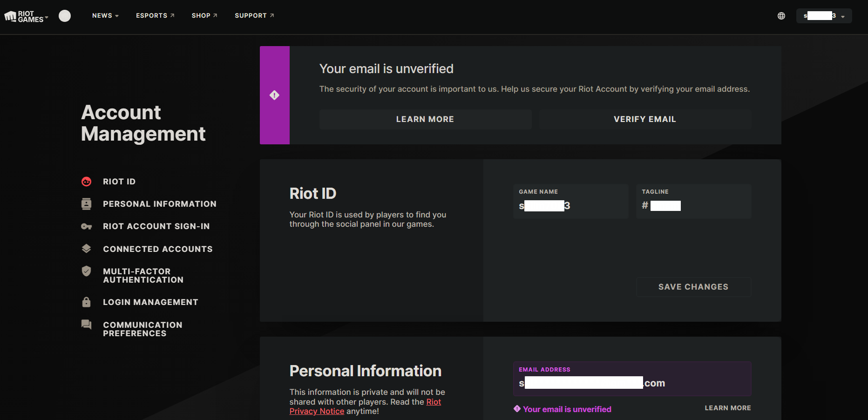Open Communication Preferences section
The width and height of the screenshot is (868, 420).
click(x=143, y=329)
